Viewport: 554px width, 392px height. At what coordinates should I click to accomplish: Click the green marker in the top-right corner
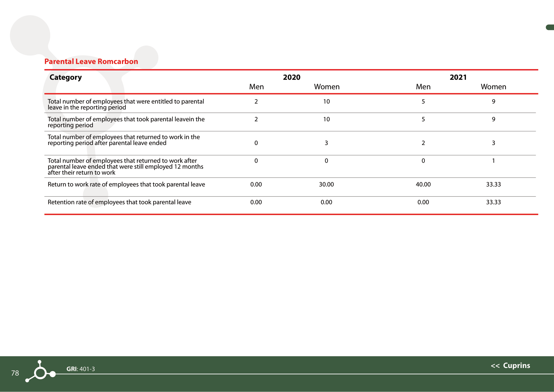click(x=549, y=27)
